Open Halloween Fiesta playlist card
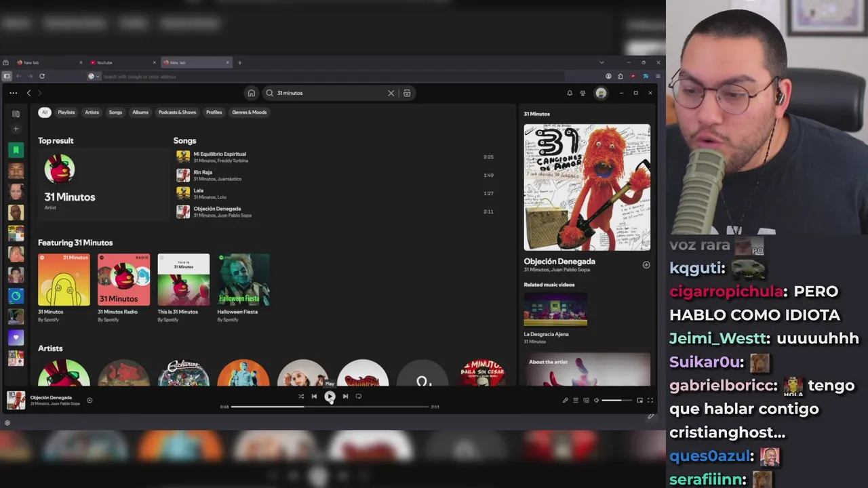 click(243, 288)
